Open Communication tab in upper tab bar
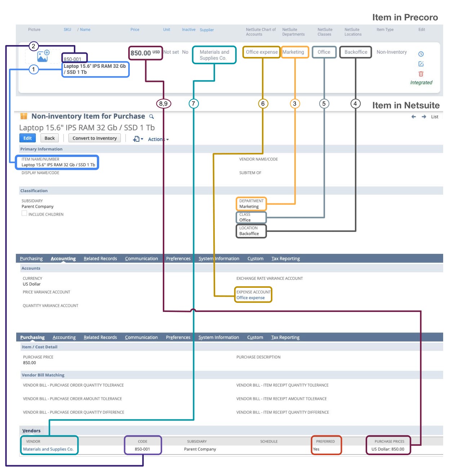Viewport: 450px width, 476px height. [x=141, y=259]
